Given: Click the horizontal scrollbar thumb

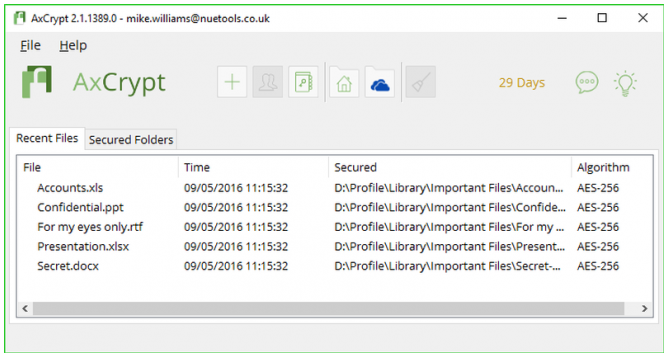Looking at the screenshot, I should pyautogui.click(x=329, y=308).
